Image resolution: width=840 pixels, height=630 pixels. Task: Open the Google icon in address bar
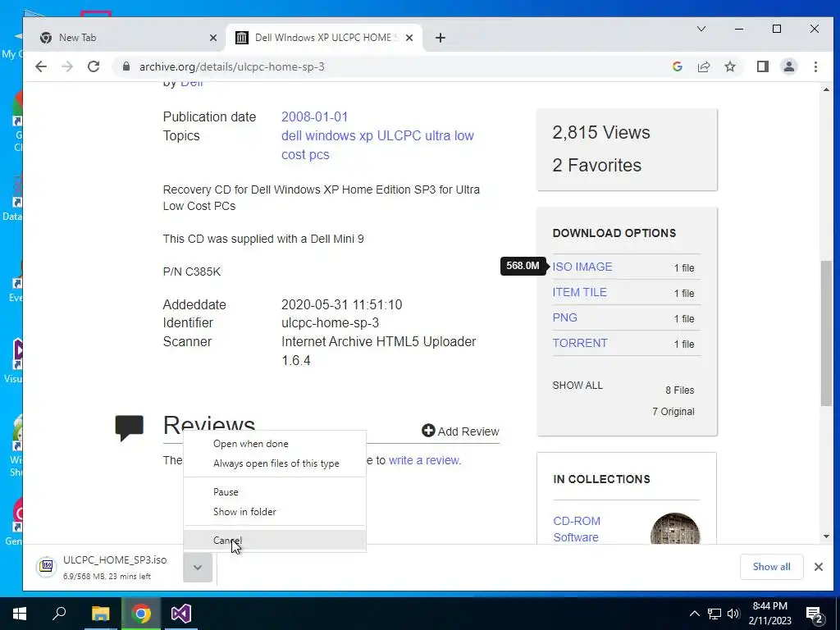[x=677, y=66]
